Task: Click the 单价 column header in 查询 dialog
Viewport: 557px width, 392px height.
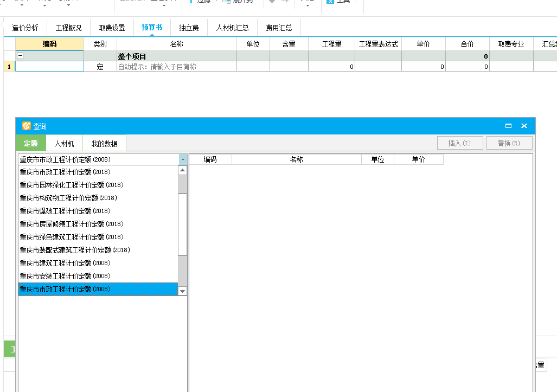Action: tap(419, 159)
